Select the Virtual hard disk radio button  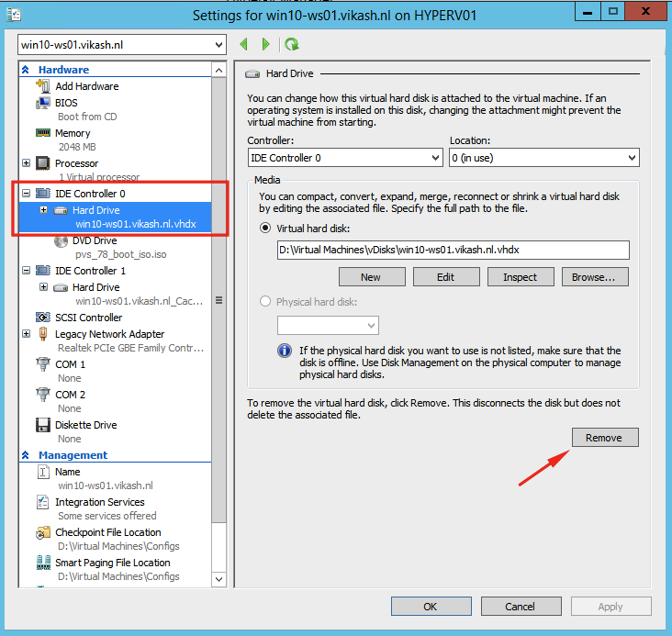coord(265,228)
